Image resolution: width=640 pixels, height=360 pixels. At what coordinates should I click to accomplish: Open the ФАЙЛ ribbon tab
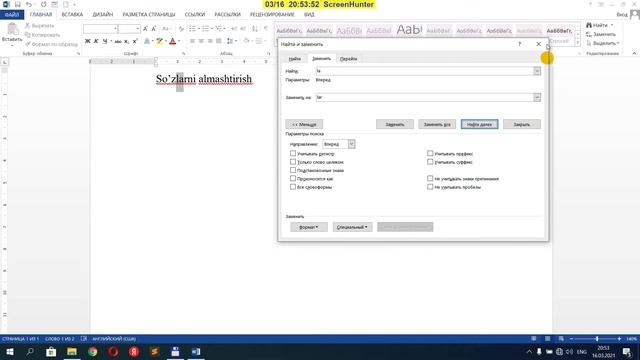click(12, 15)
